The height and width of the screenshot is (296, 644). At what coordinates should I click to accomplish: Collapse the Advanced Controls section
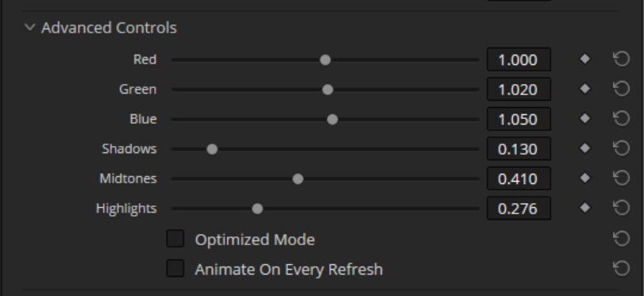point(29,28)
